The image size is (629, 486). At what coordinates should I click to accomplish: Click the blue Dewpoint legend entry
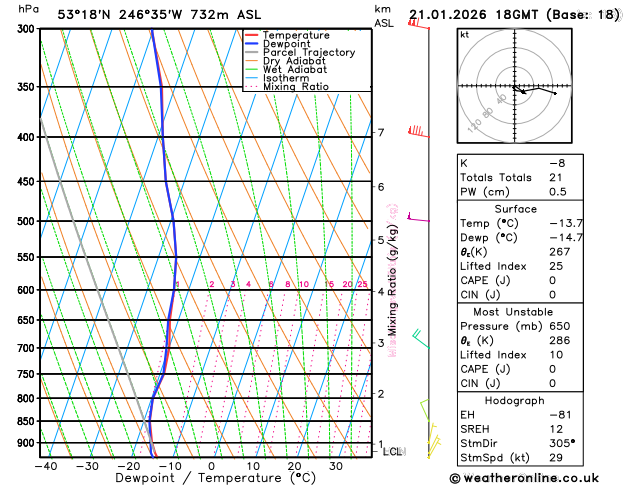(x=278, y=44)
